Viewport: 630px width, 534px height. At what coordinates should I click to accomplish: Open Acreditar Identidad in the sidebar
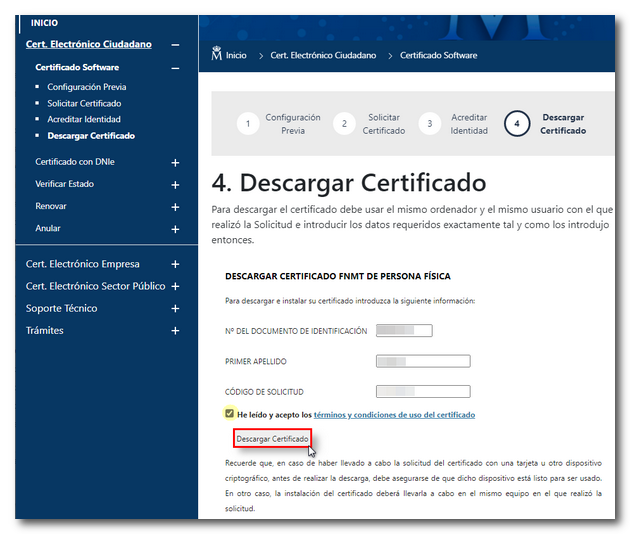84,119
